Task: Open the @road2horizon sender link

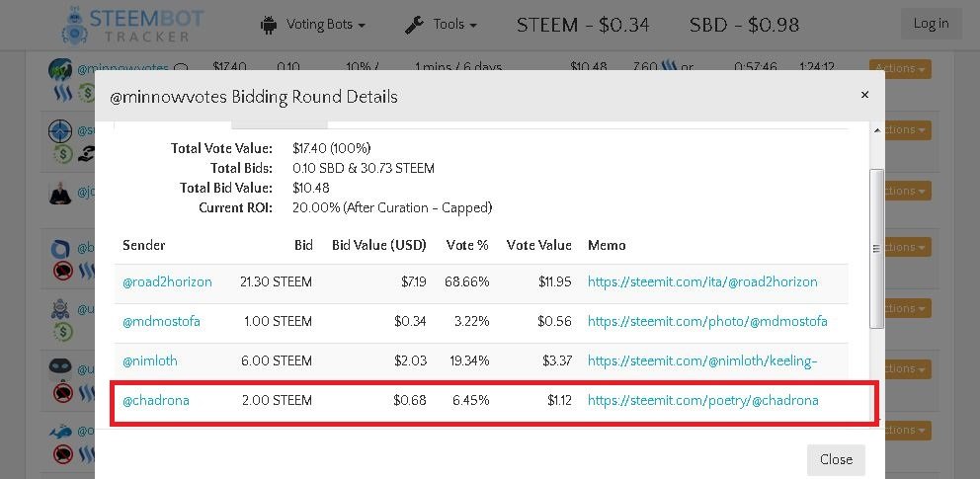Action: click(x=167, y=282)
